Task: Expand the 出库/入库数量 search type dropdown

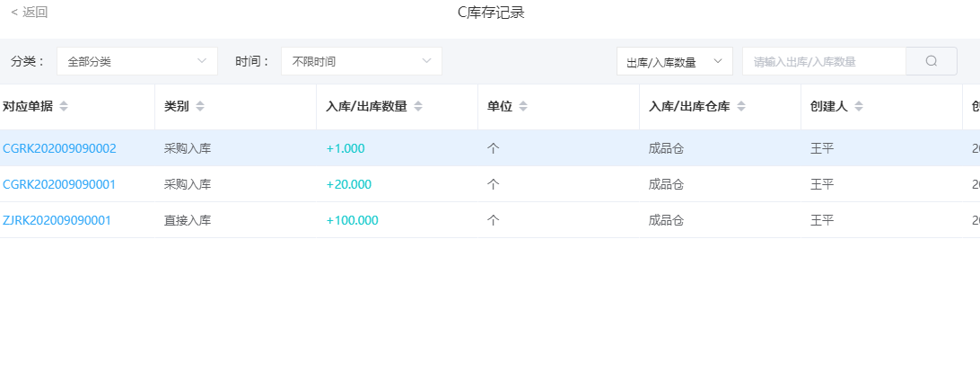Action: [674, 61]
